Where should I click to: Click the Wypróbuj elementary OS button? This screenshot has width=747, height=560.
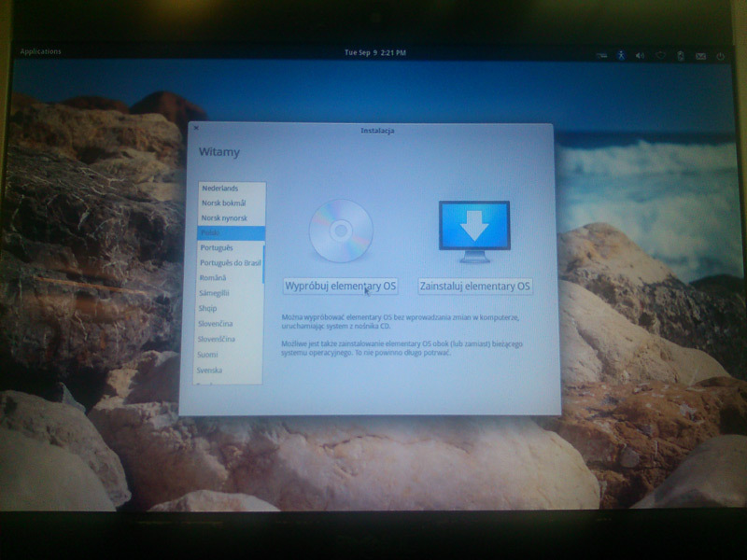[x=340, y=287]
